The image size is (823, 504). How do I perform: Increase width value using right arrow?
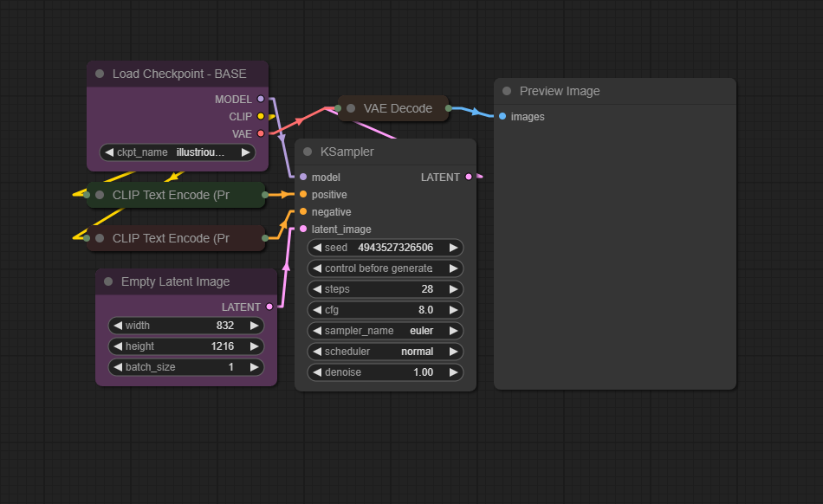254,326
